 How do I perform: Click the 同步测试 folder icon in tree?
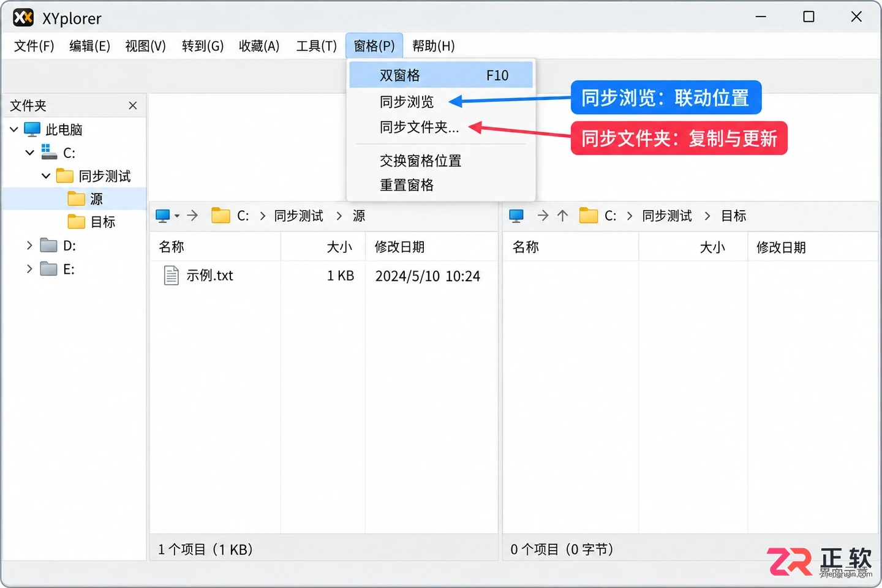pyautogui.click(x=65, y=176)
